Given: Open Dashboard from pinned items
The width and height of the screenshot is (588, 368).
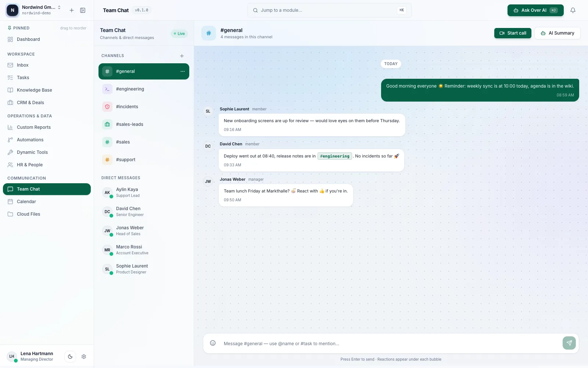Looking at the screenshot, I should [x=47, y=39].
